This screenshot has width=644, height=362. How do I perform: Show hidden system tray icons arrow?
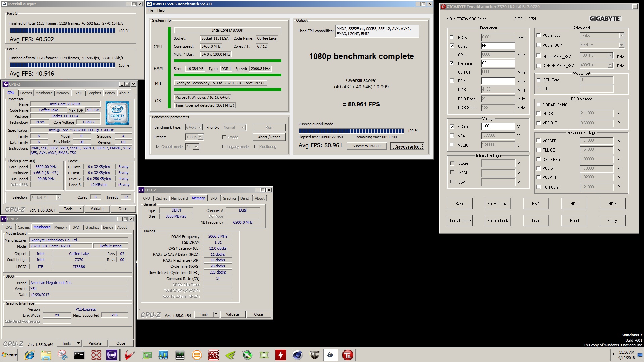(613, 355)
